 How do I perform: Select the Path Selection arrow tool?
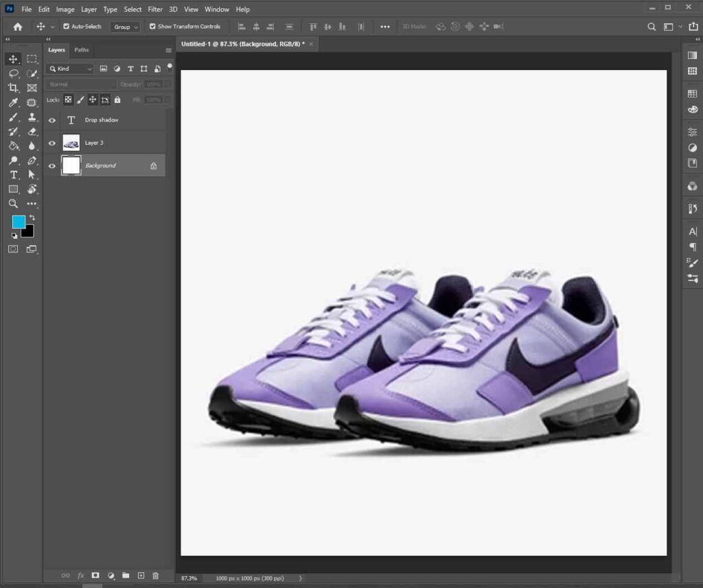coord(32,174)
